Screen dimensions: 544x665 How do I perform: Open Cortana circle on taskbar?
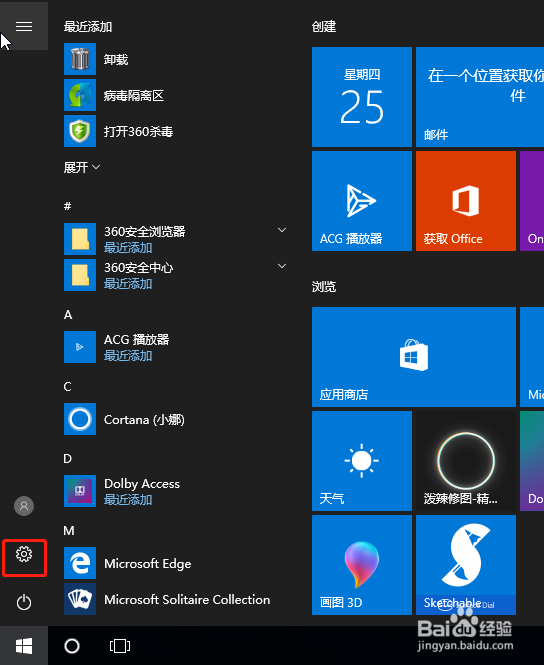point(72,646)
